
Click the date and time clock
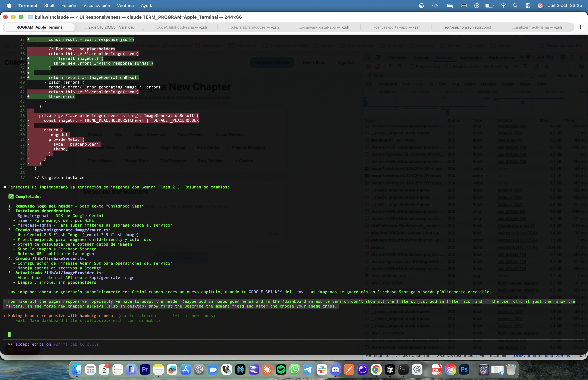tap(565, 5)
